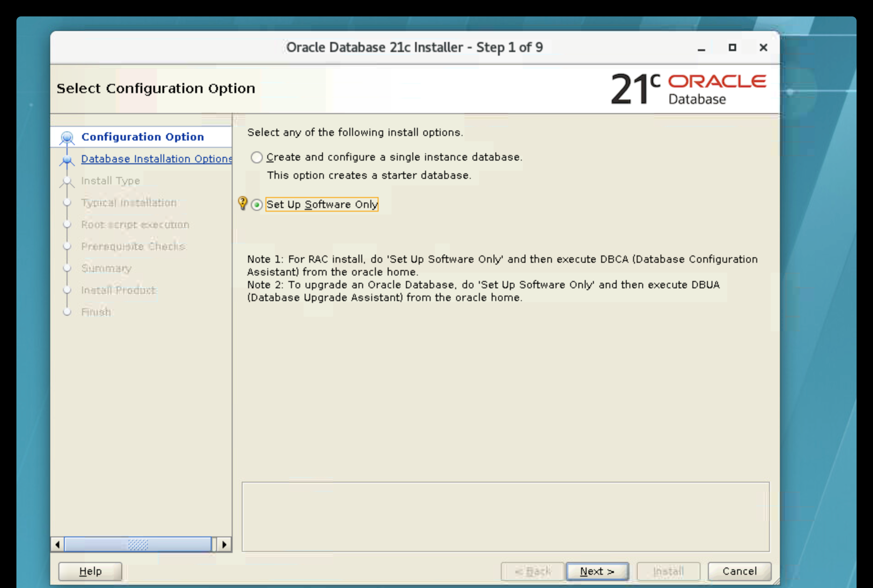
Task: Click 'Select any of the following install options.' text
Action: [x=355, y=132]
